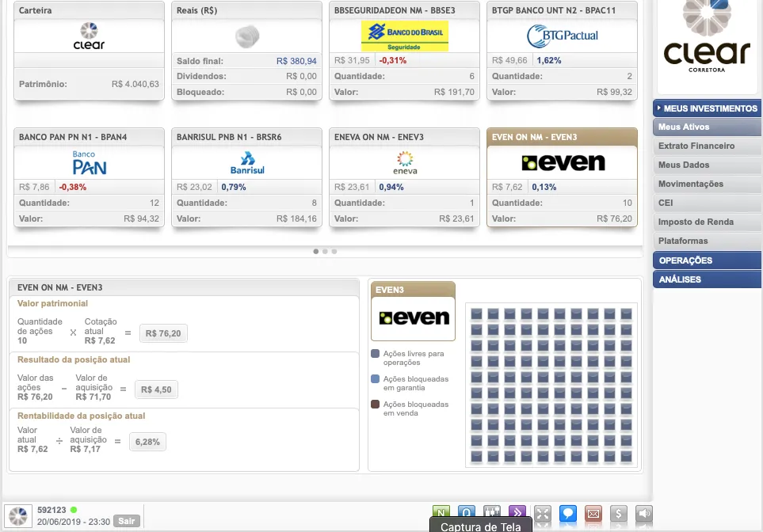Open the blue chat bubble icon

[567, 514]
